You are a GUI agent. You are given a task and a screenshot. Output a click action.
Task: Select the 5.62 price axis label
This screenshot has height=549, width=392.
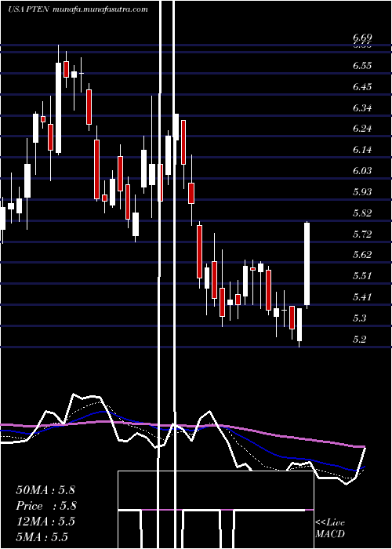pos(362,255)
